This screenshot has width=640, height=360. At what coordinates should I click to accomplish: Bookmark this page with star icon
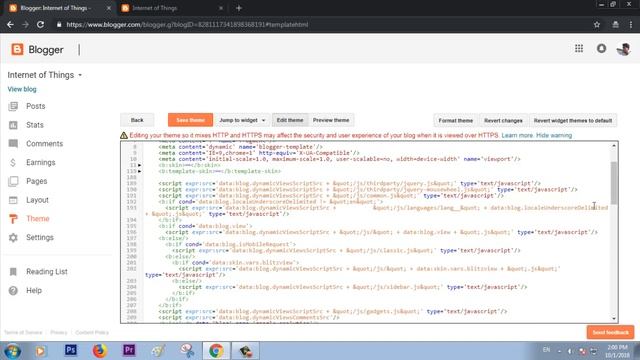[597, 24]
